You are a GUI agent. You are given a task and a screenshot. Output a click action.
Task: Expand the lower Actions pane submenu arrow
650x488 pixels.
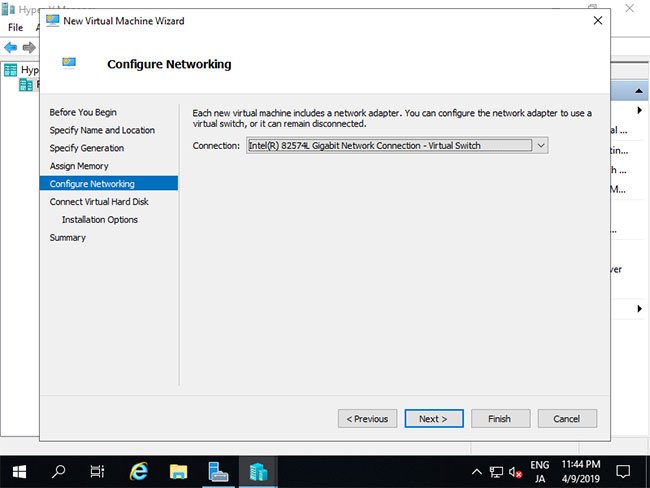coord(639,308)
